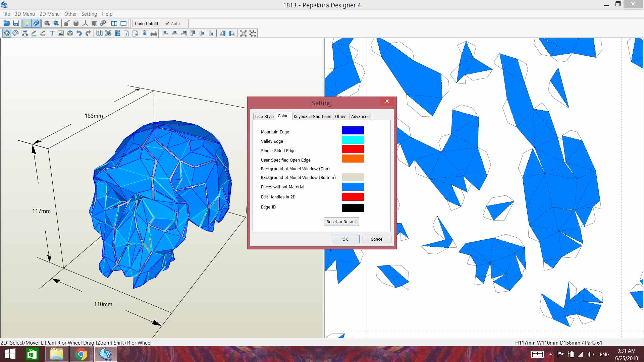The height and width of the screenshot is (362, 644).
Task: Uncheck the Auto checkbox
Action: (x=167, y=23)
